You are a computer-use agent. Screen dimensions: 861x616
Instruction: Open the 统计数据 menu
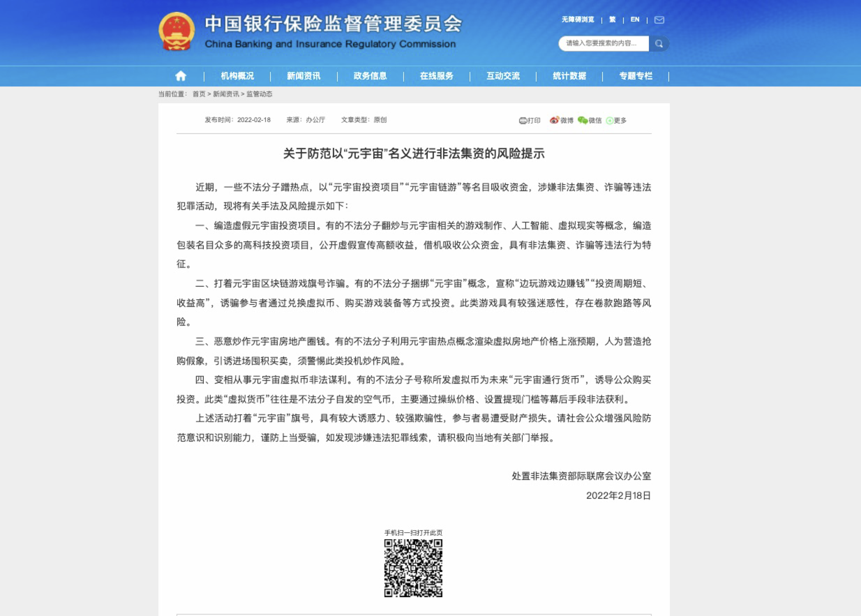pyautogui.click(x=569, y=76)
